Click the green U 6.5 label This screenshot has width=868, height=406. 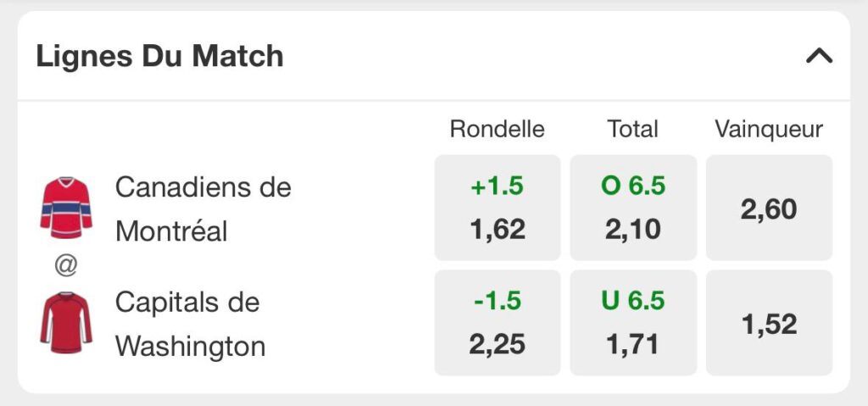632,301
